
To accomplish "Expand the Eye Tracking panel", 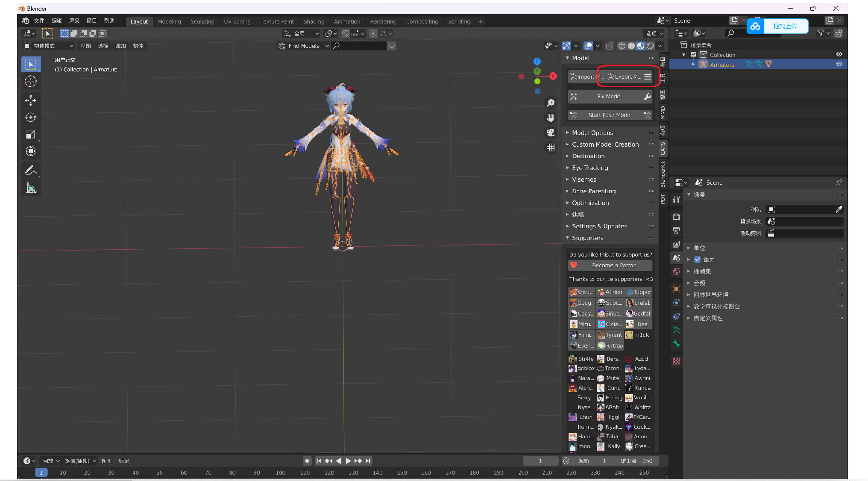I will click(x=590, y=168).
